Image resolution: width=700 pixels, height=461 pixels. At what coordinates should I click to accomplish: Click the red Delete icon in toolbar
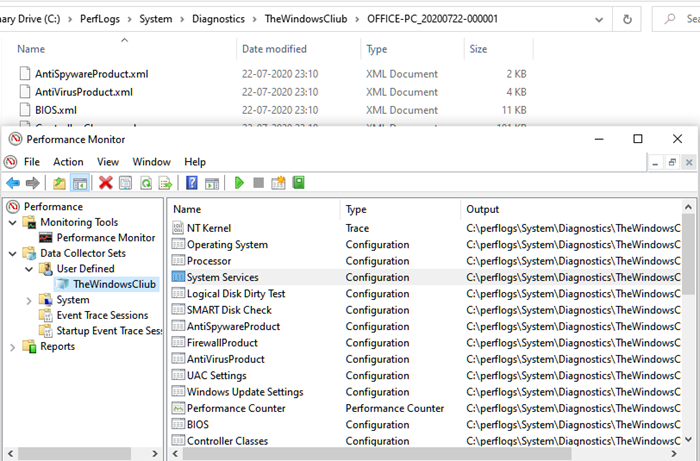pyautogui.click(x=105, y=183)
